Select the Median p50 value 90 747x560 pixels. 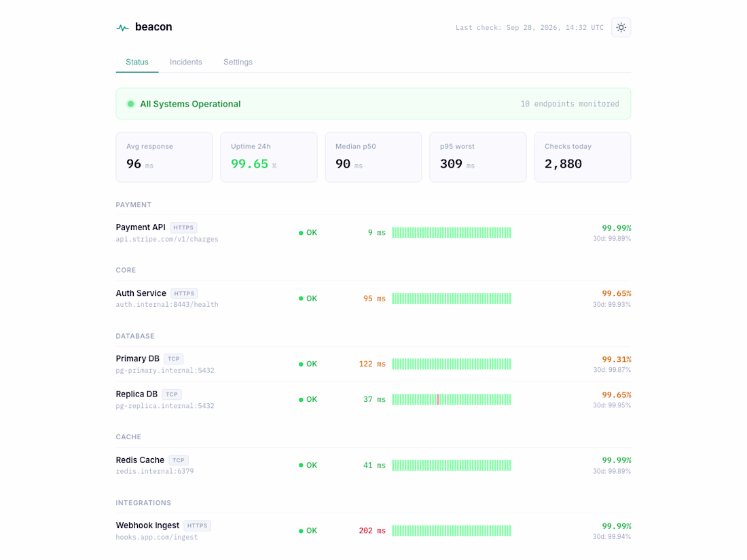(343, 164)
